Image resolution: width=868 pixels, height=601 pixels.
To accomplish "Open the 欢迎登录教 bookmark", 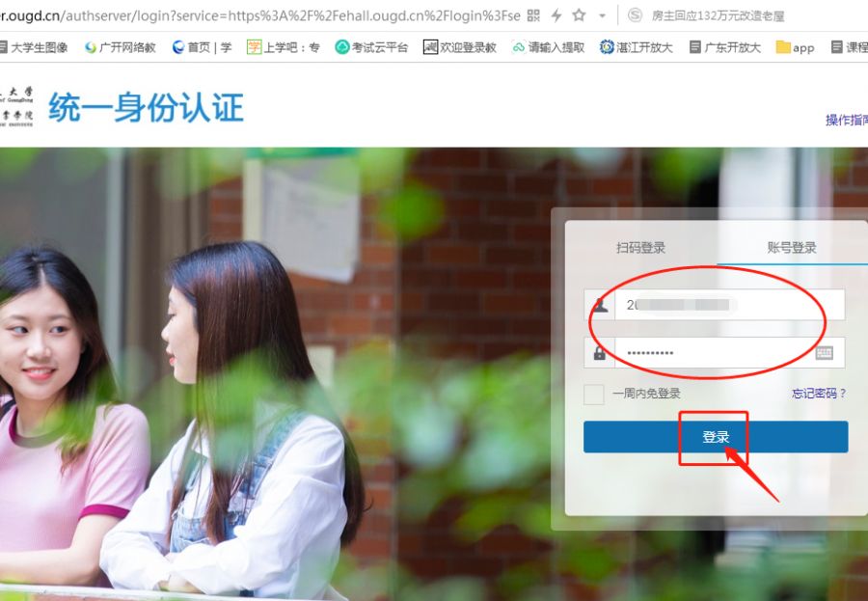I will point(460,47).
